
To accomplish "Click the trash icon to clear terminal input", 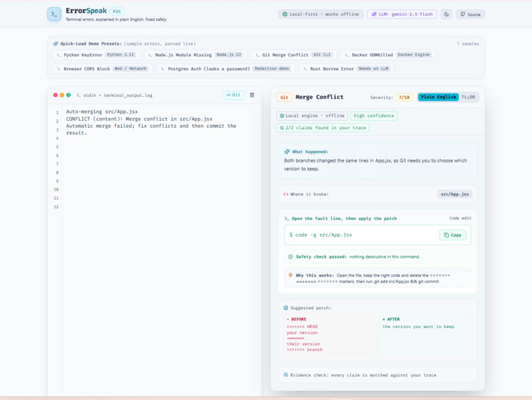I will click(x=252, y=95).
